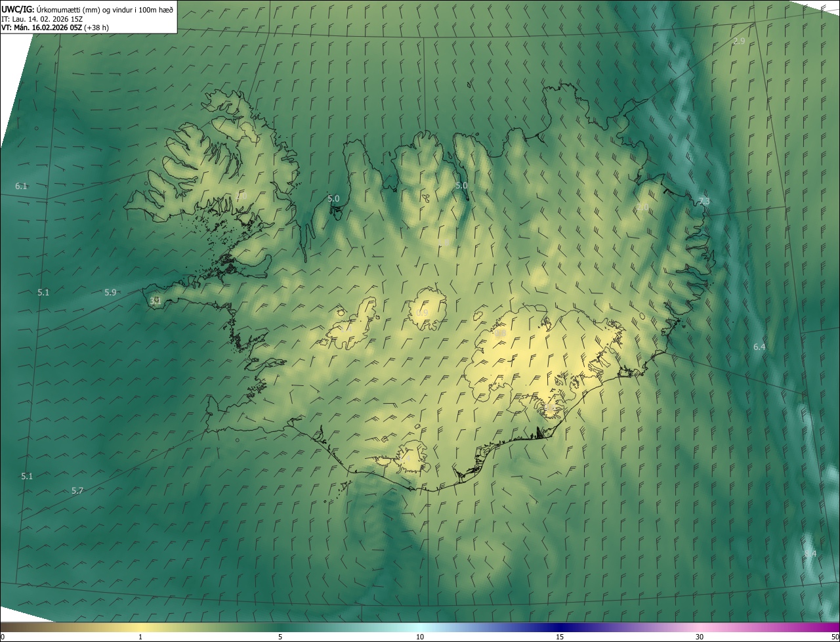Pick the pale yellow band of the color scale bar
The image size is (840, 642).
pyautogui.click(x=140, y=627)
